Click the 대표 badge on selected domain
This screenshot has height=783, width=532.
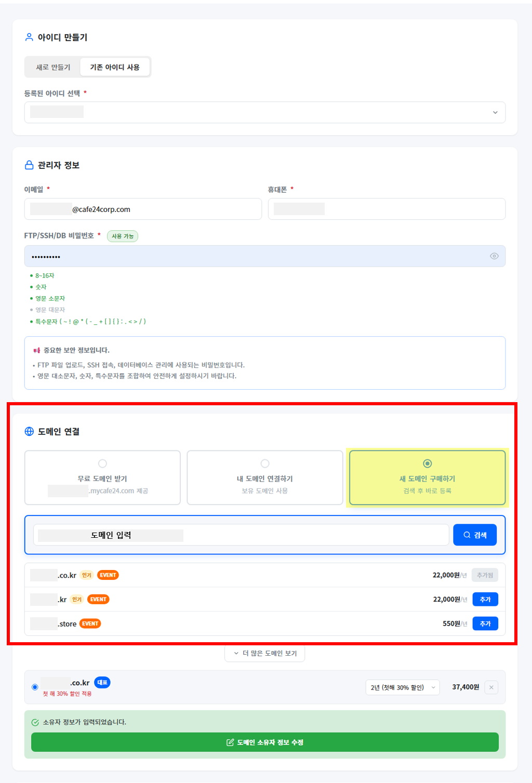[102, 682]
